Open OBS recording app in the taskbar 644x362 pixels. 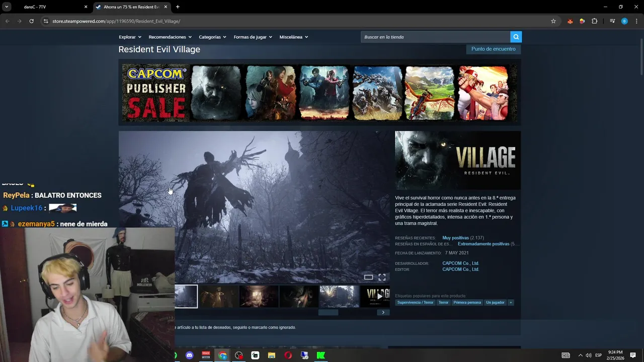click(239, 355)
